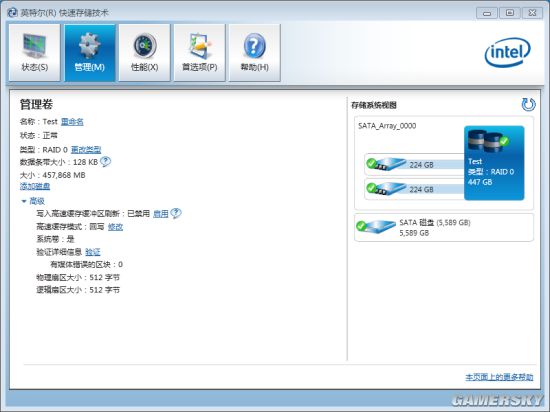The width and height of the screenshot is (550, 412).
Task: Click the refresh storage view icon
Action: 528,104
